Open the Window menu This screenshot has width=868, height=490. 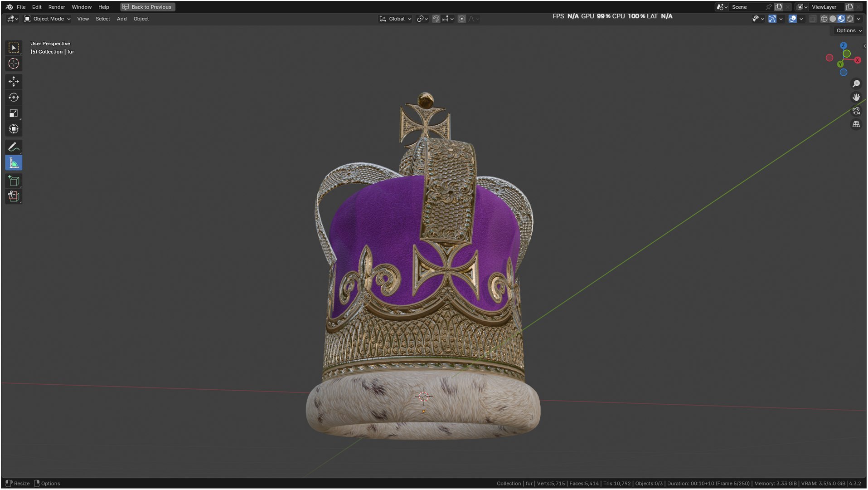[x=82, y=7]
